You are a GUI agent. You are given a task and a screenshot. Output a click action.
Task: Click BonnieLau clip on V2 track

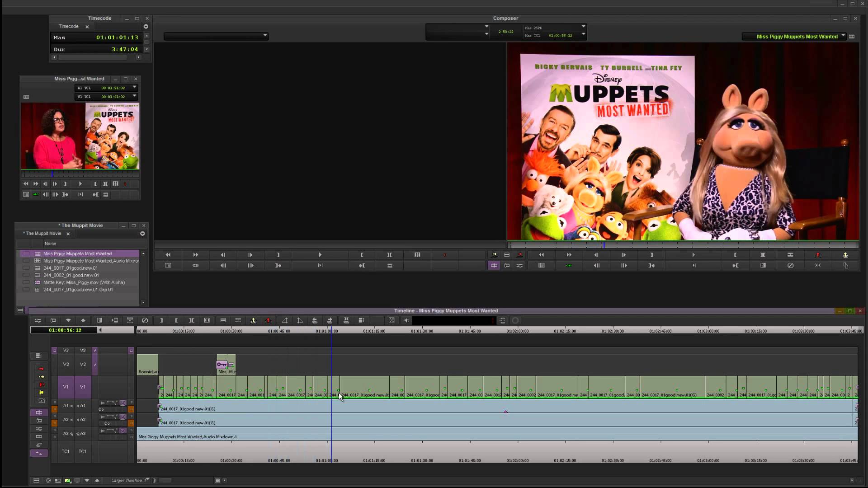coord(148,365)
